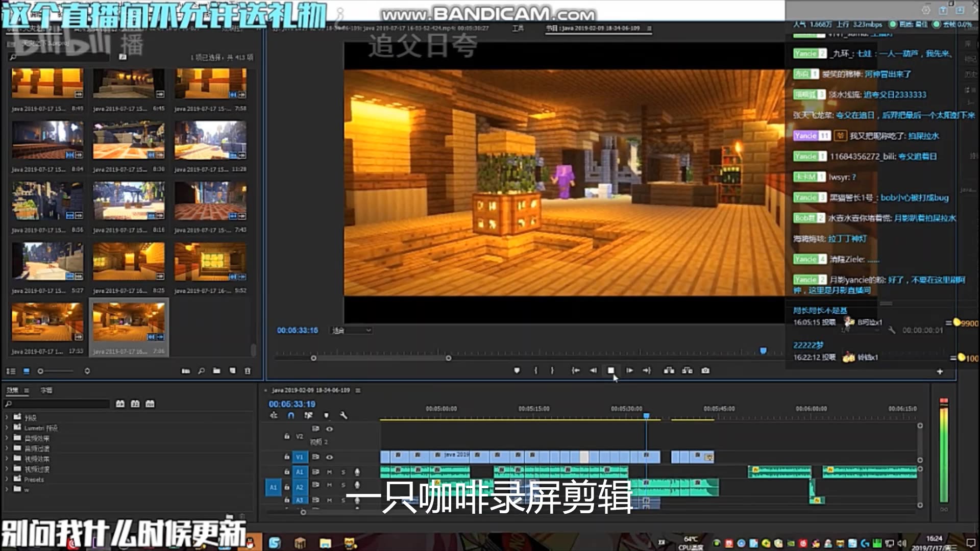Screen dimensions: 980x551
Task: Adjust project panel thumbnail zoom slider
Action: pos(40,371)
